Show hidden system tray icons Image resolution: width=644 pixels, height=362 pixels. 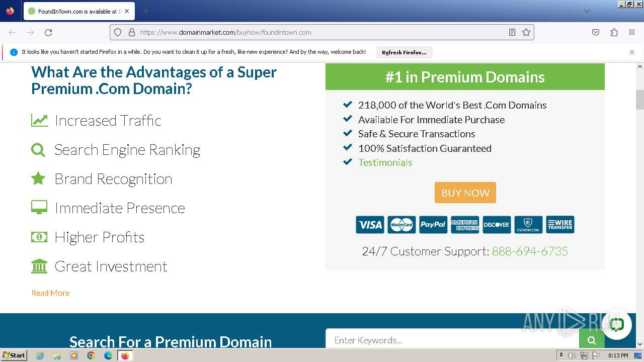pos(561,355)
